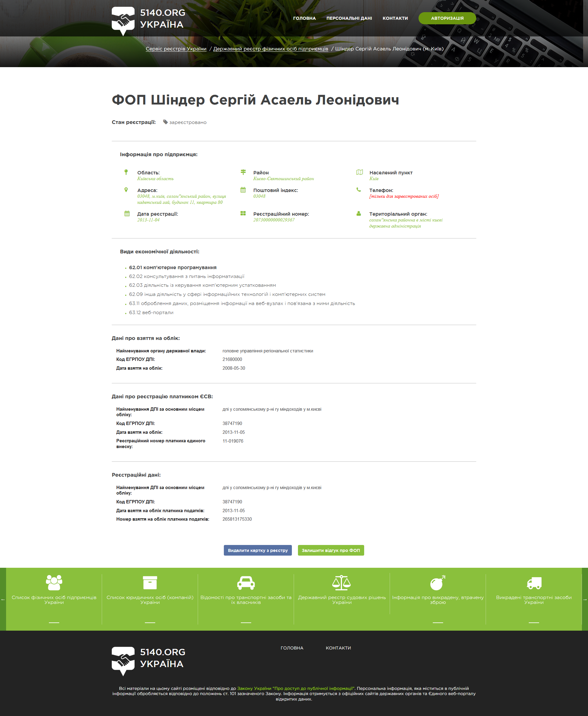The width and height of the screenshot is (588, 716).
Task: Click the 5140.ORG handshake logo in header
Action: (x=123, y=20)
